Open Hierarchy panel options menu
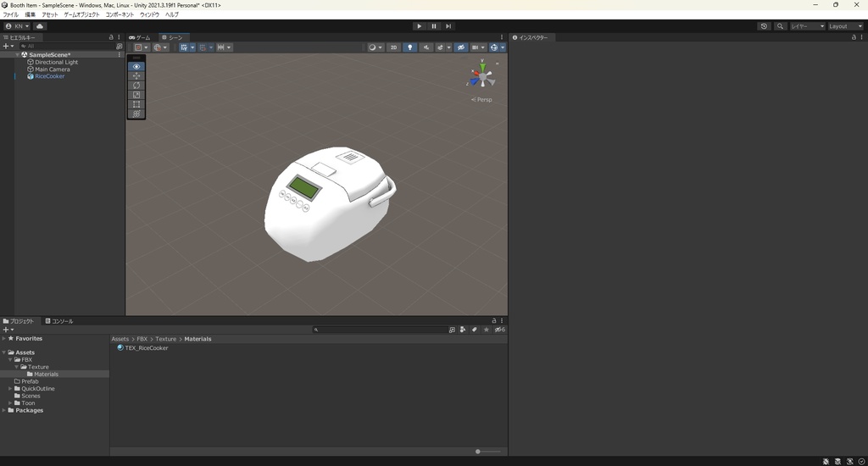The height and width of the screenshot is (466, 868). click(119, 37)
